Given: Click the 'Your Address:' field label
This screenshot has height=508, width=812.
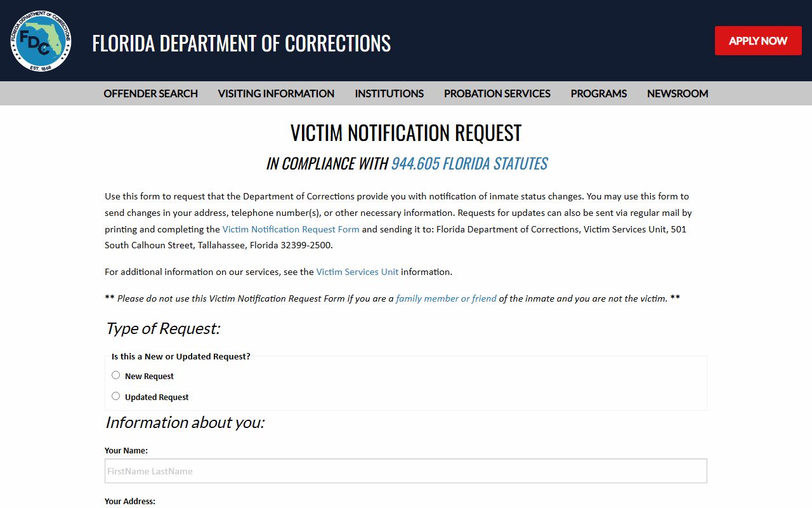Looking at the screenshot, I should (130, 502).
